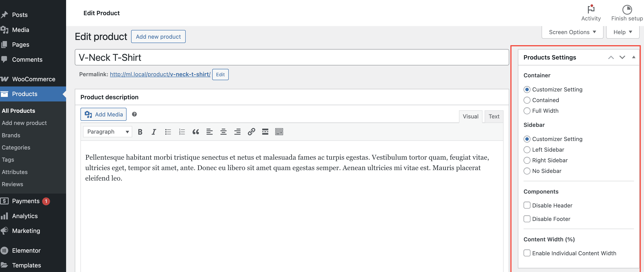Screen dimensions: 644x272
Task: Apply blockquote formatting
Action: point(195,132)
